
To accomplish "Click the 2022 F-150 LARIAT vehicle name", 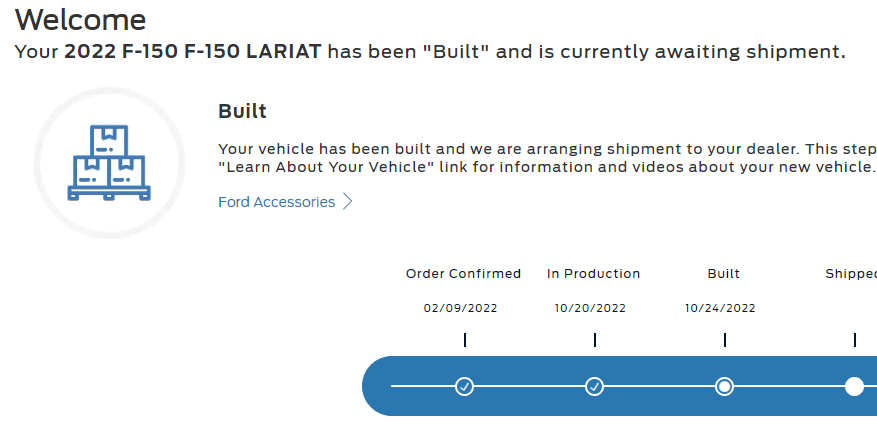I will pyautogui.click(x=193, y=52).
